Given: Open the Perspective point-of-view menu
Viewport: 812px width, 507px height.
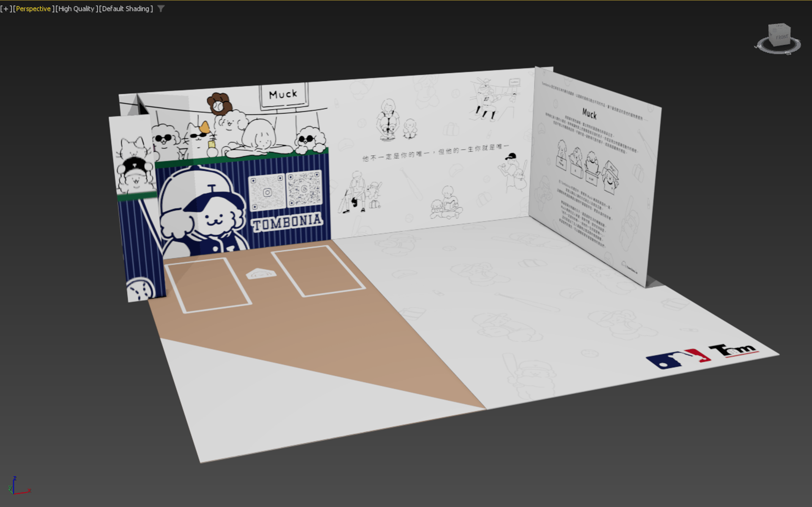Looking at the screenshot, I should pos(33,8).
